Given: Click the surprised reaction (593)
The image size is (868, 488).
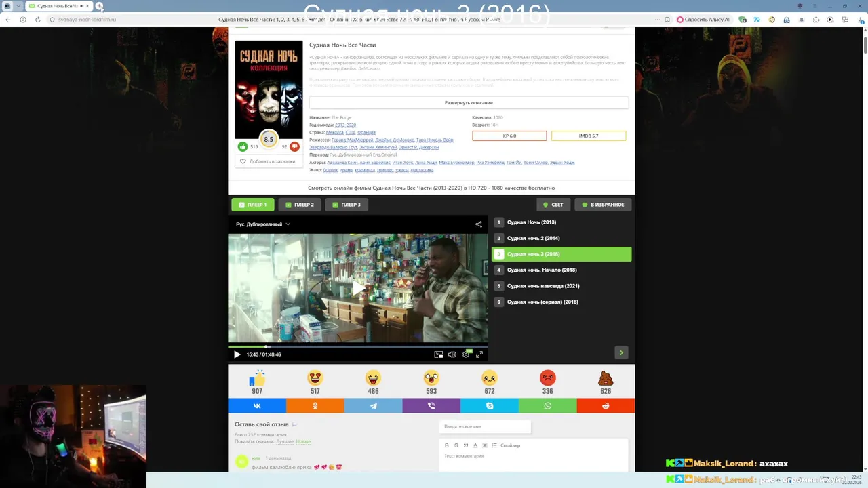Looking at the screenshot, I should pyautogui.click(x=431, y=378).
